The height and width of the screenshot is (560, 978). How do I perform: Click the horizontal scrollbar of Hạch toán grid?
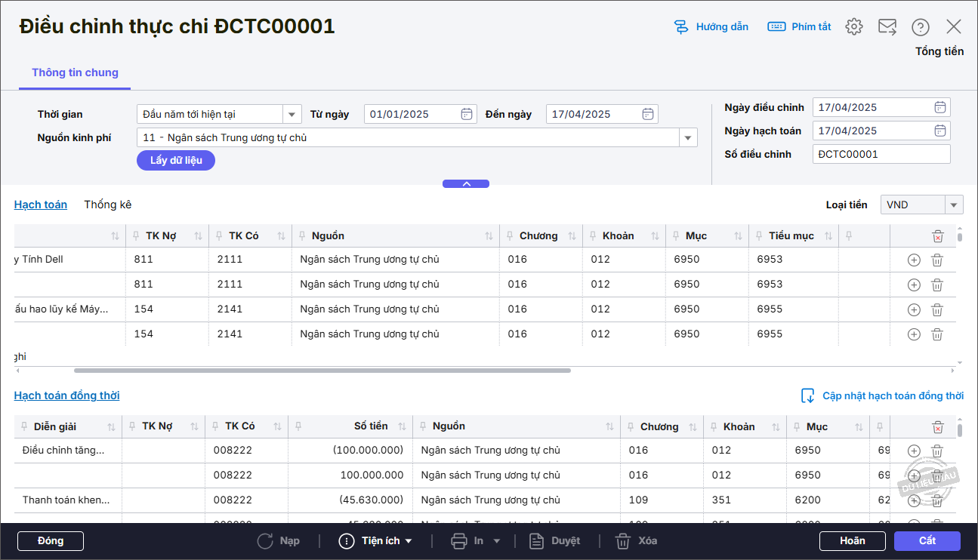point(322,371)
